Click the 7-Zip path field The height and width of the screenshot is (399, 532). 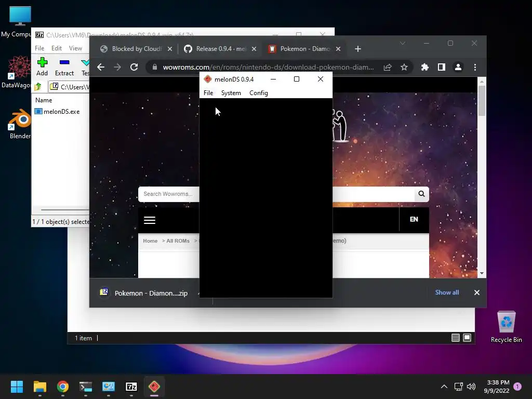69,87
